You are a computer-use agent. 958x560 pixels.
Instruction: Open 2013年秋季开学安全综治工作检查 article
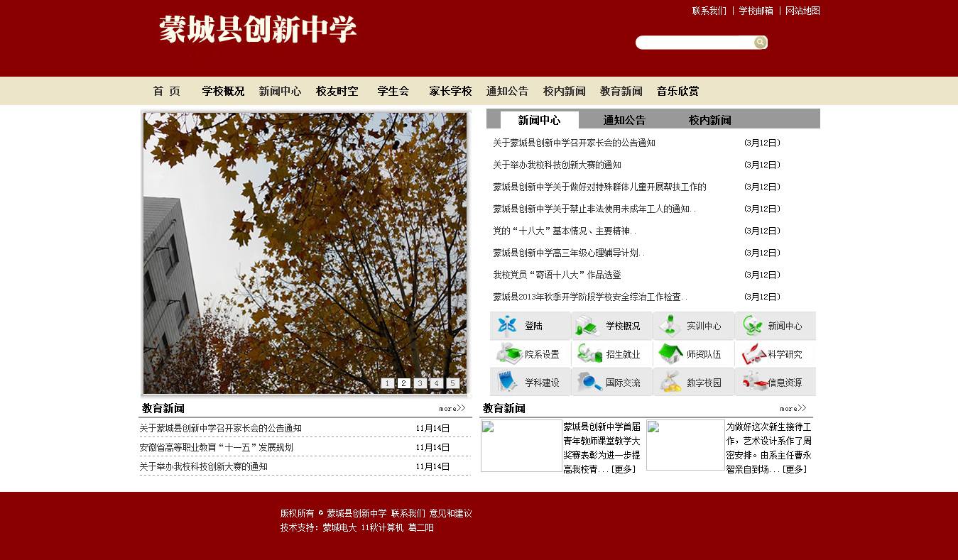click(590, 297)
